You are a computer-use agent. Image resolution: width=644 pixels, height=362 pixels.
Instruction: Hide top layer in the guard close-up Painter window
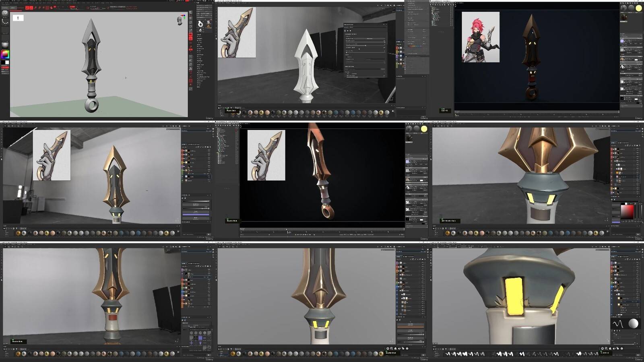[x=612, y=150]
